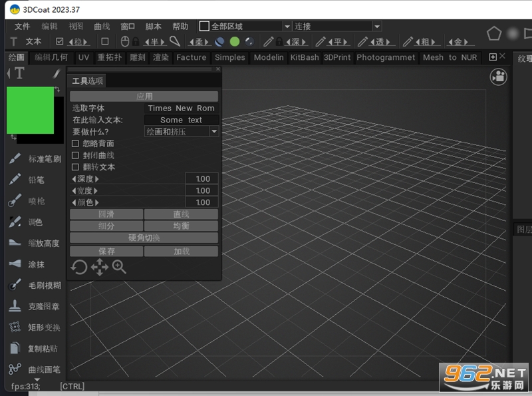Click the pencil icon beside 深 depth
The image size is (532, 396).
tap(268, 41)
